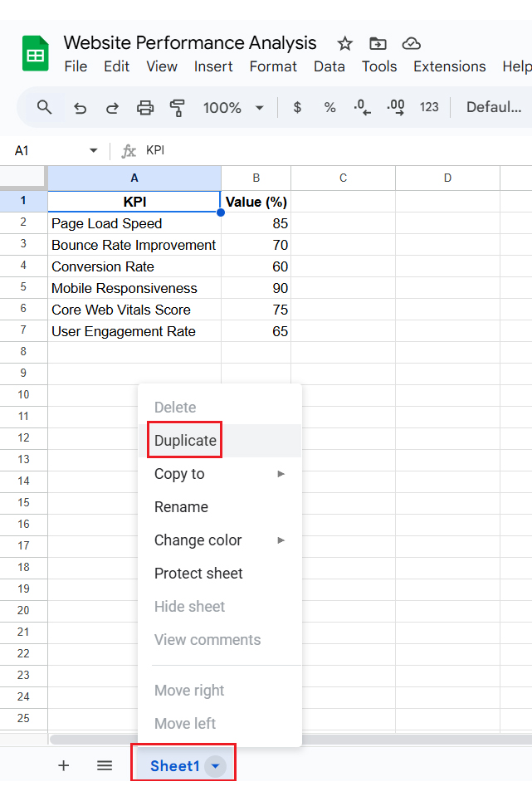Select the paint format roller icon

[177, 108]
